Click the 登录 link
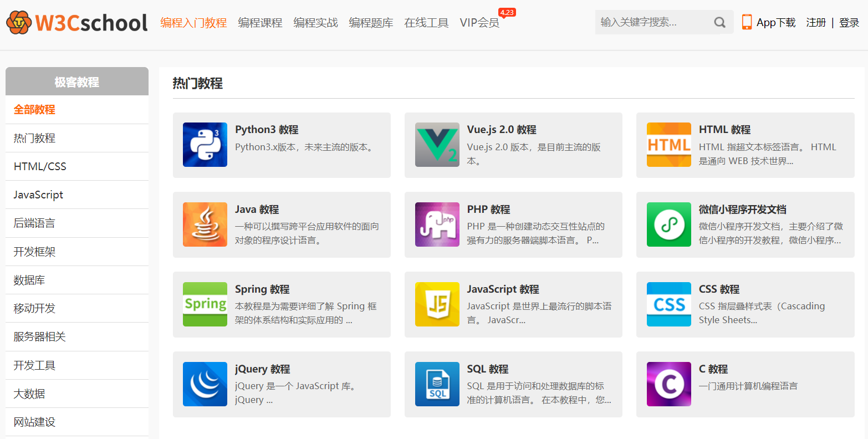Screen dimensions: 868x439 (x=849, y=23)
